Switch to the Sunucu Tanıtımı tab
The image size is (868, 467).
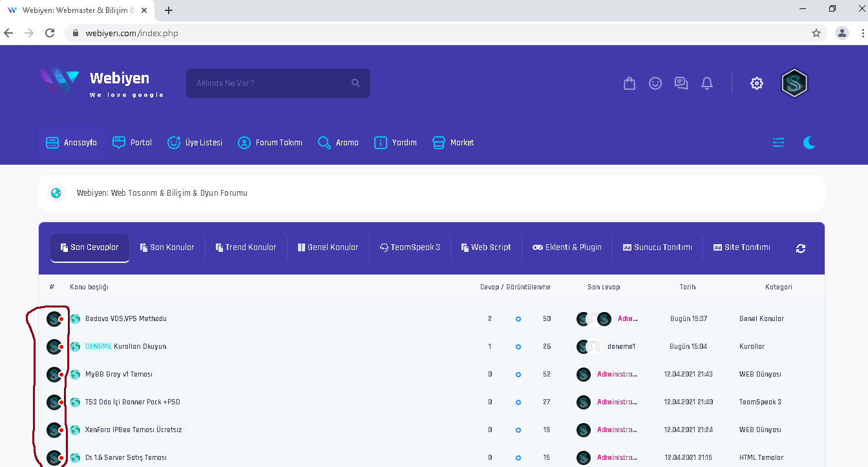point(657,247)
